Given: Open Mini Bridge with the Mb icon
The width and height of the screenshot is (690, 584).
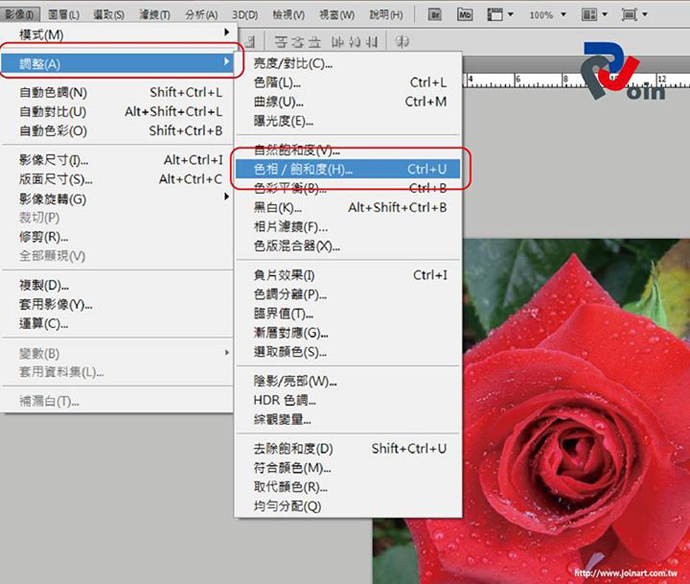Looking at the screenshot, I should coord(465,15).
